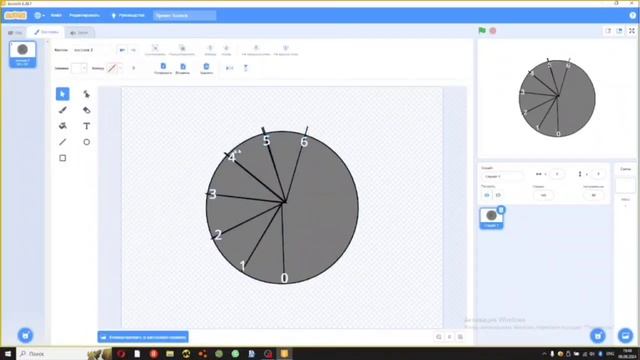Viewport: 640px width, 360px height.
Task: Toggle sprite visibility to shown
Action: pyautogui.click(x=487, y=195)
